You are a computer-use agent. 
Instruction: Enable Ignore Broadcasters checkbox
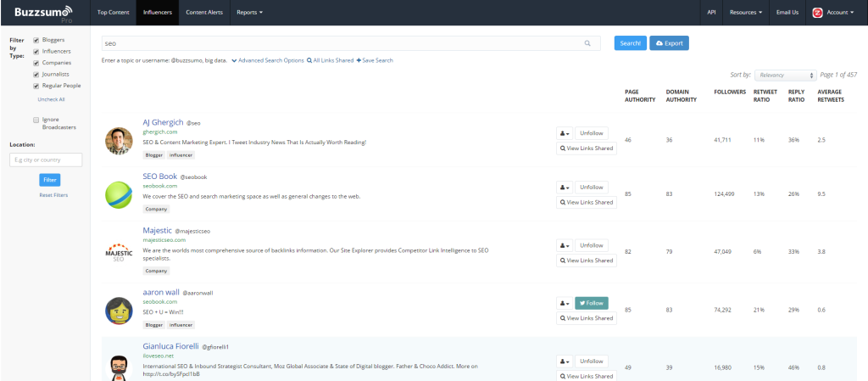[36, 120]
